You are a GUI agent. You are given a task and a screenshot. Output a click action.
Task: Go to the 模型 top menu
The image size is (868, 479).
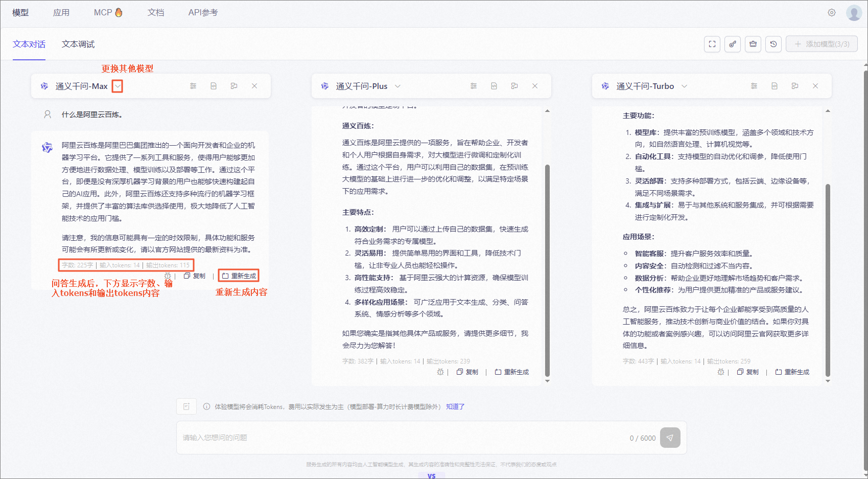(20, 13)
